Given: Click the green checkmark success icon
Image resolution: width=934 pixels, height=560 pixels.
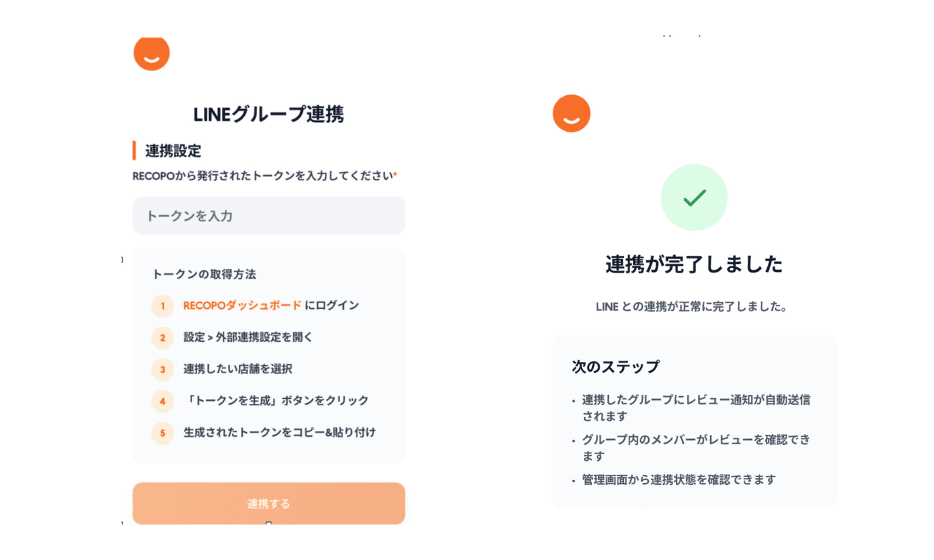Looking at the screenshot, I should [694, 197].
